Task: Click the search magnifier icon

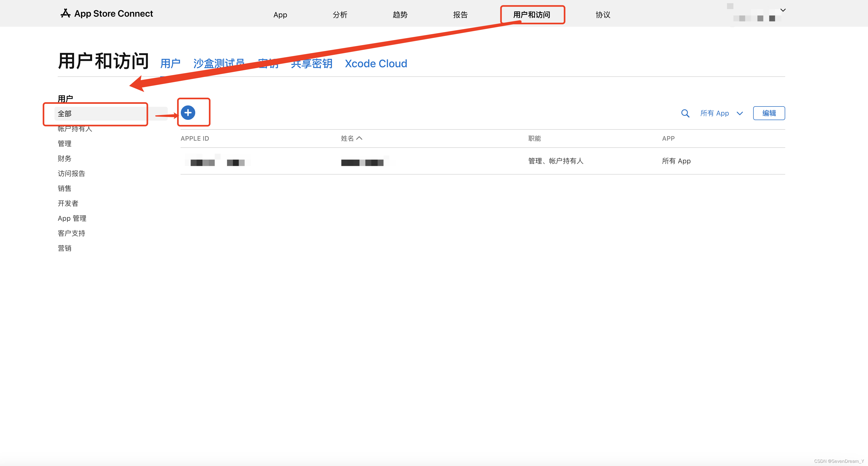Action: point(685,113)
